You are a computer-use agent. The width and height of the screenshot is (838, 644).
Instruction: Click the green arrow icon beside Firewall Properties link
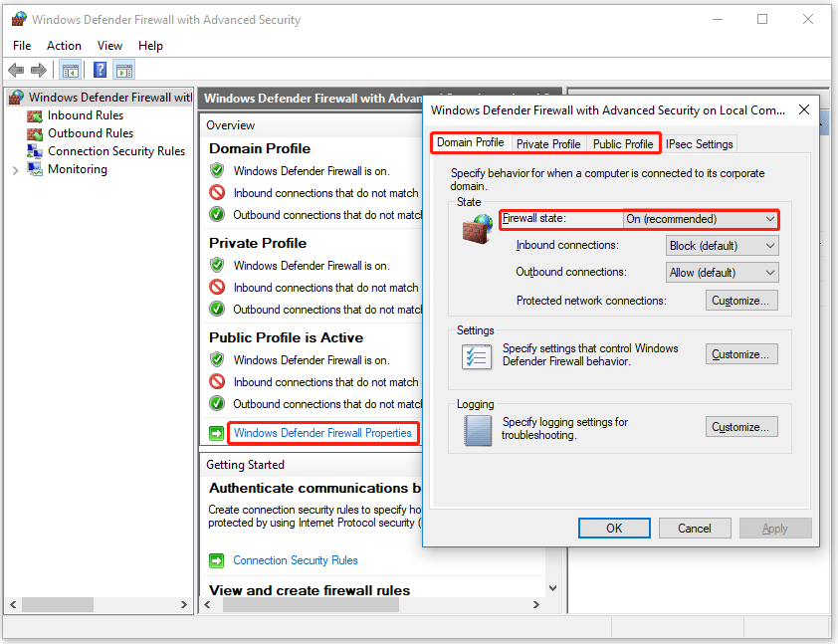(x=216, y=433)
